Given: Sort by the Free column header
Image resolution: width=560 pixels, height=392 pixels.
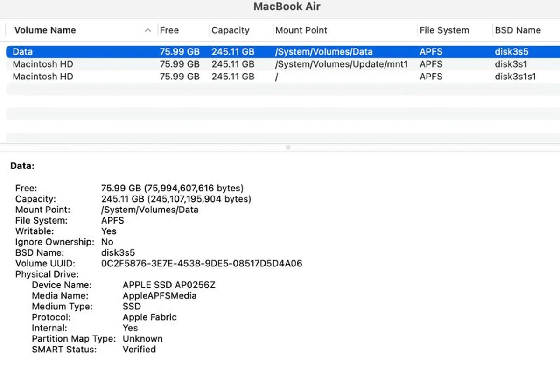Looking at the screenshot, I should tap(169, 30).
